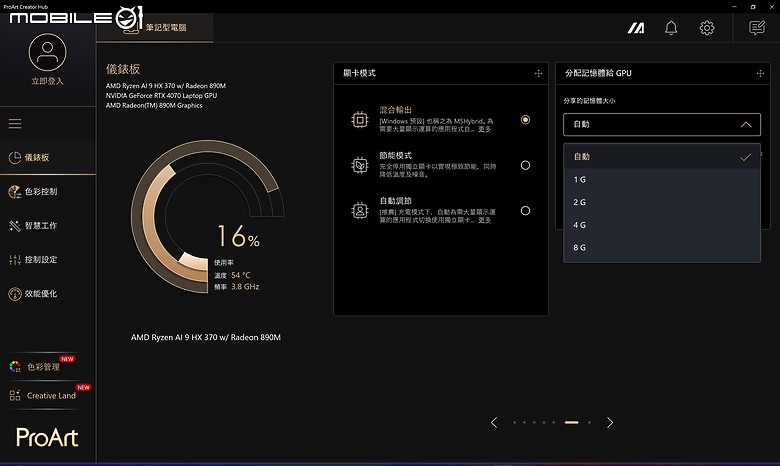Click the dashboard pie chart icon
780x466 pixels.
click(15, 157)
